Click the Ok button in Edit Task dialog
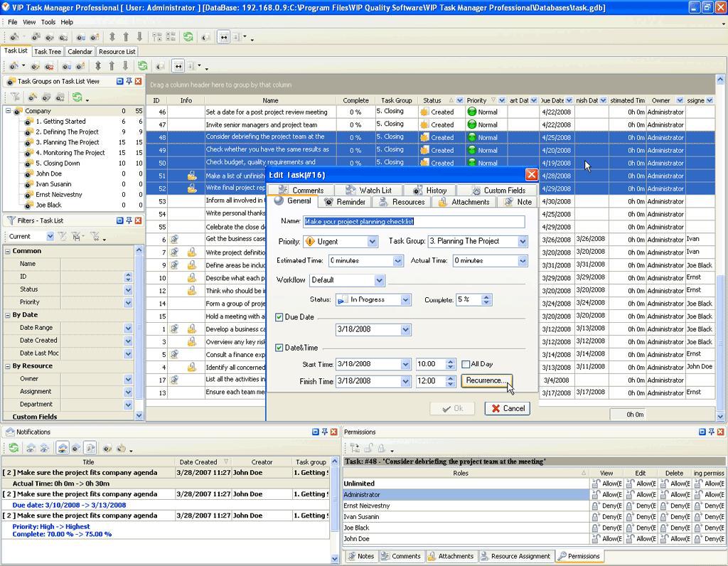728x566 pixels. click(452, 408)
